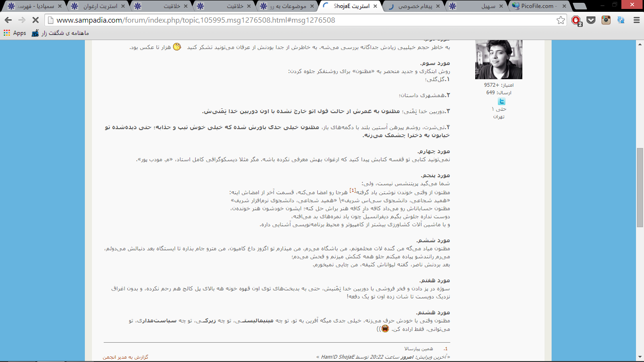Switch to the پیغام خصوصی tab
The height and width of the screenshot is (362, 644).
[x=413, y=6]
